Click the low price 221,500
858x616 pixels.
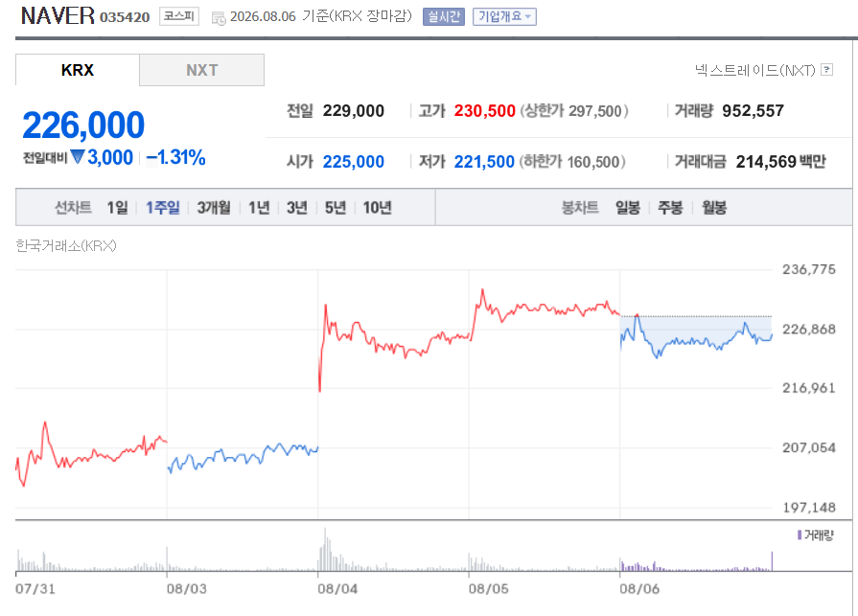pyautogui.click(x=484, y=162)
